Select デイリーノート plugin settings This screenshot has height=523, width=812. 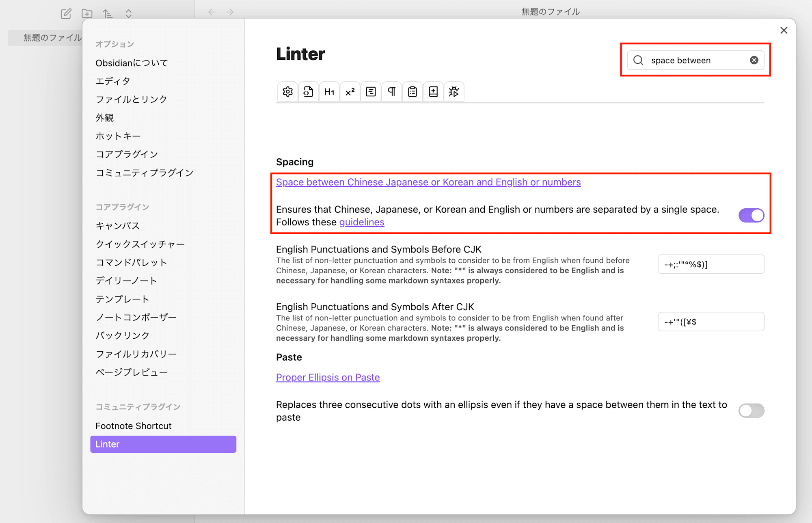(126, 281)
